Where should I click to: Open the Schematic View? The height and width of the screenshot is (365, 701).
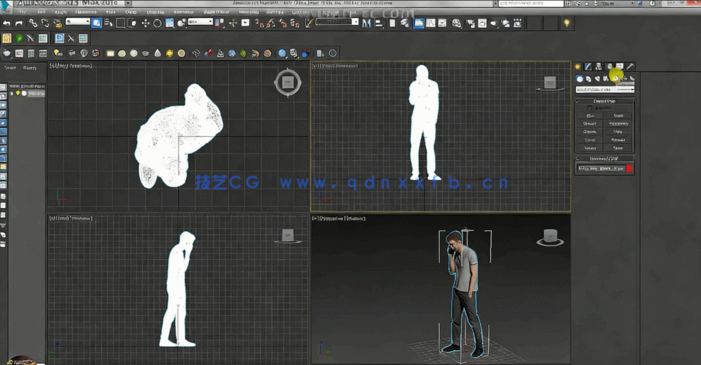442,23
